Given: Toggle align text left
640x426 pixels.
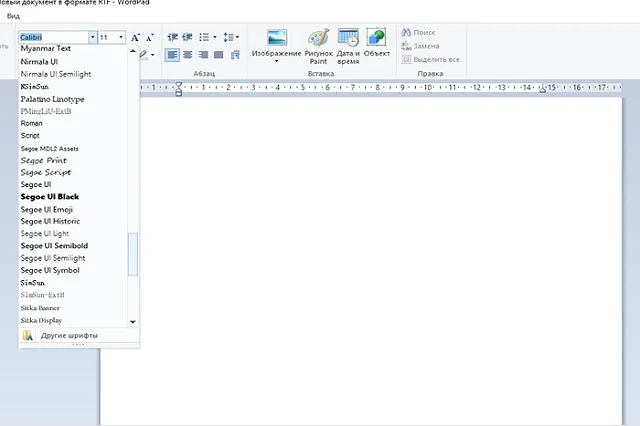Looking at the screenshot, I should [172, 54].
